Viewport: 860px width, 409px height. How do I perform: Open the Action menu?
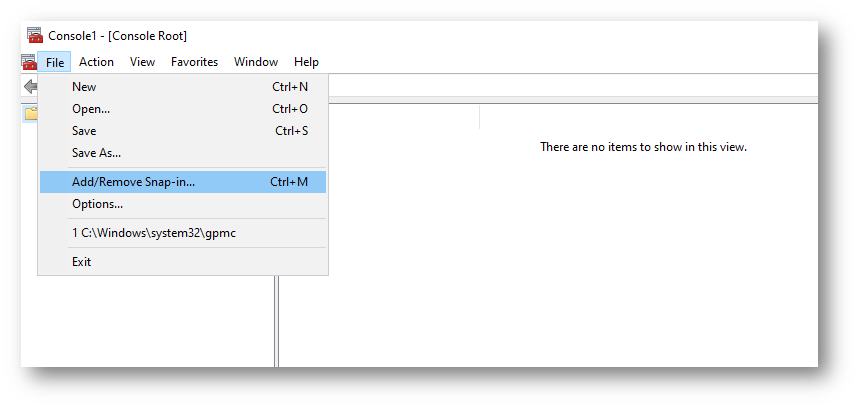(x=97, y=62)
